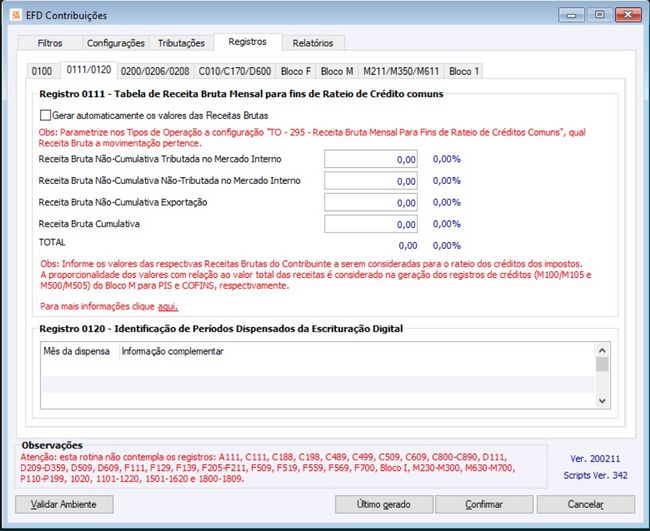The width and height of the screenshot is (650, 531).
Task: Open the Bloco F sub-tab
Action: (x=296, y=71)
